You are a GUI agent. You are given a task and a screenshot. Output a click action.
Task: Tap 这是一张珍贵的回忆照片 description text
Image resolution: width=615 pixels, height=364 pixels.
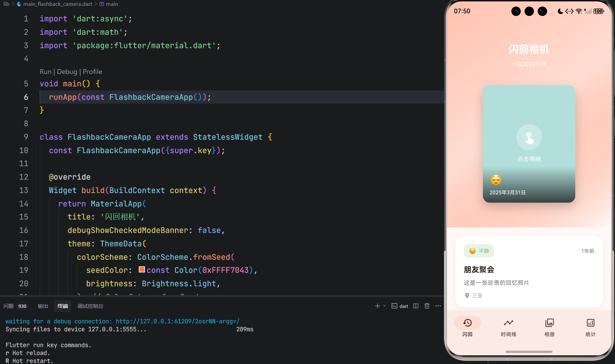[496, 282]
